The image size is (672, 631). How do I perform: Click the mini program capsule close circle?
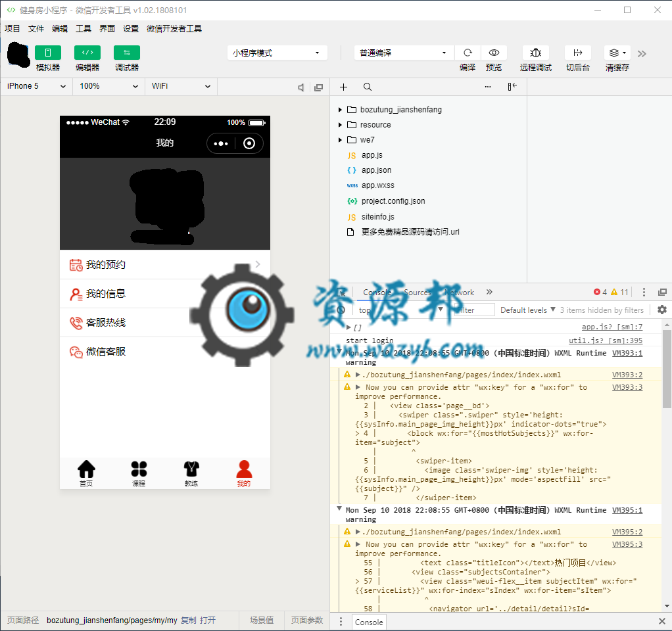[249, 143]
